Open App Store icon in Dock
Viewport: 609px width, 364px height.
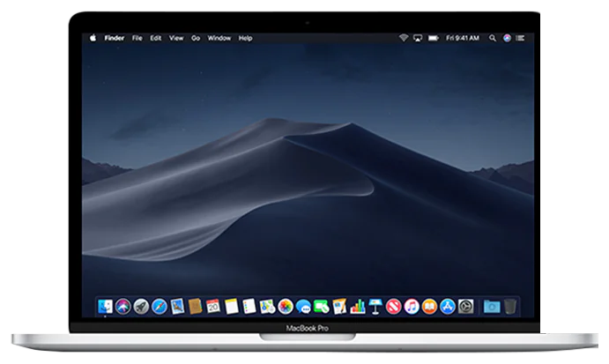(x=448, y=307)
